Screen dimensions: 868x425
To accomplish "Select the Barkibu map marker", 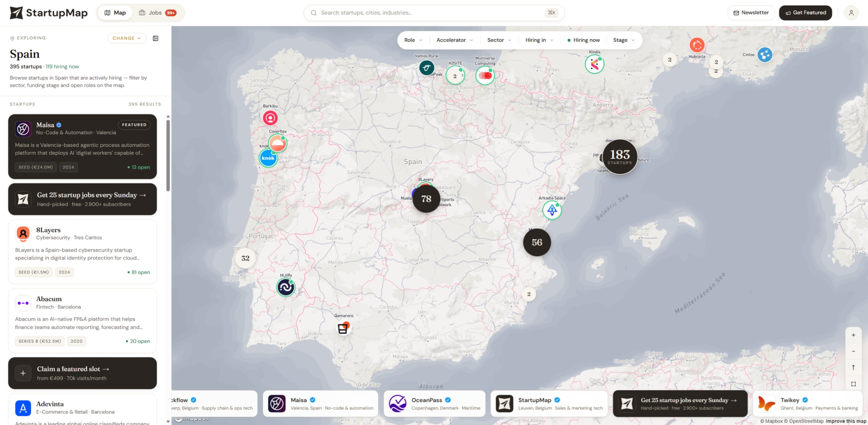I will coord(270,118).
